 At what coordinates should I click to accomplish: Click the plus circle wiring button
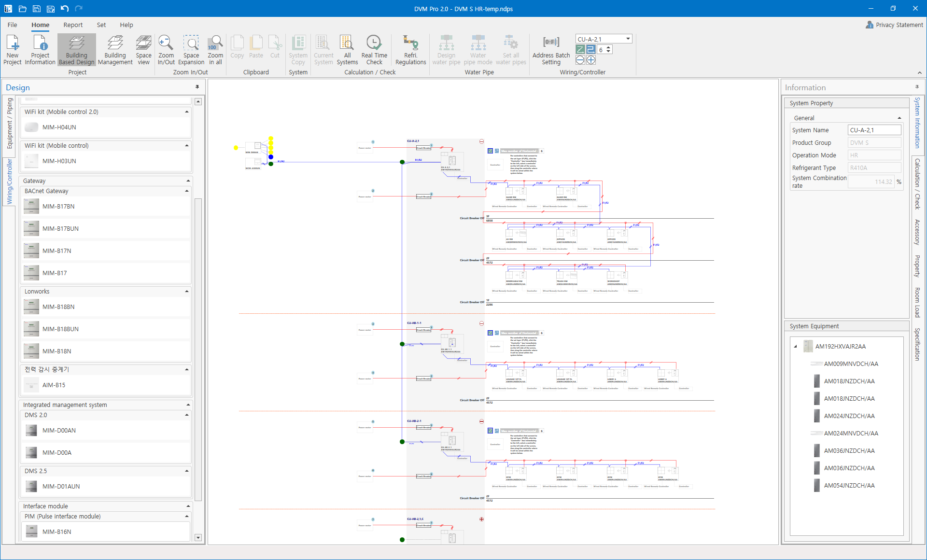tap(591, 60)
